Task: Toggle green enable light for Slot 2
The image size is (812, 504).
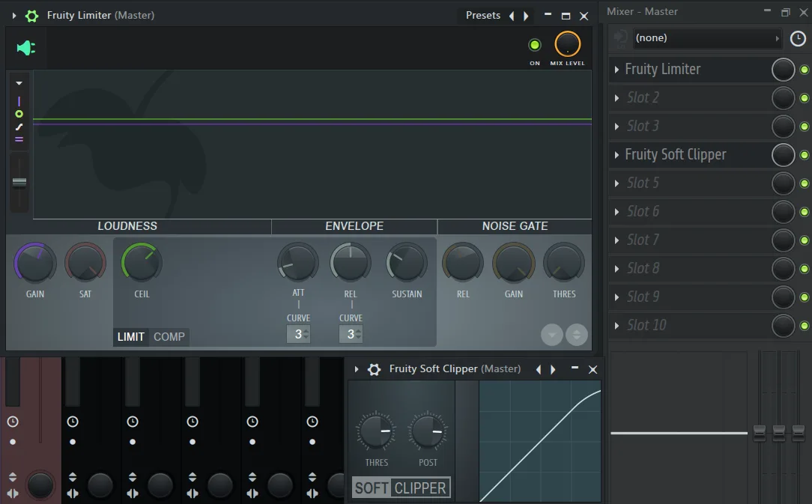Action: coord(805,98)
